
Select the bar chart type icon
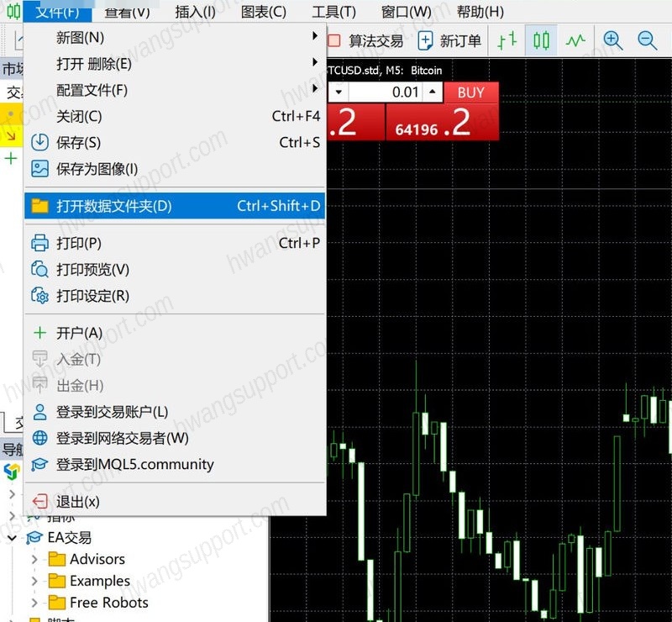(x=507, y=40)
